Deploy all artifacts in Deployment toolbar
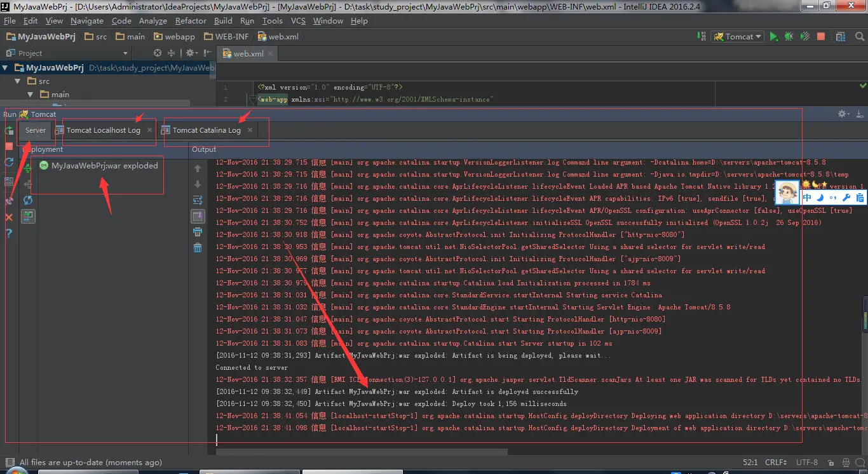The height and width of the screenshot is (474, 868). 28,169
